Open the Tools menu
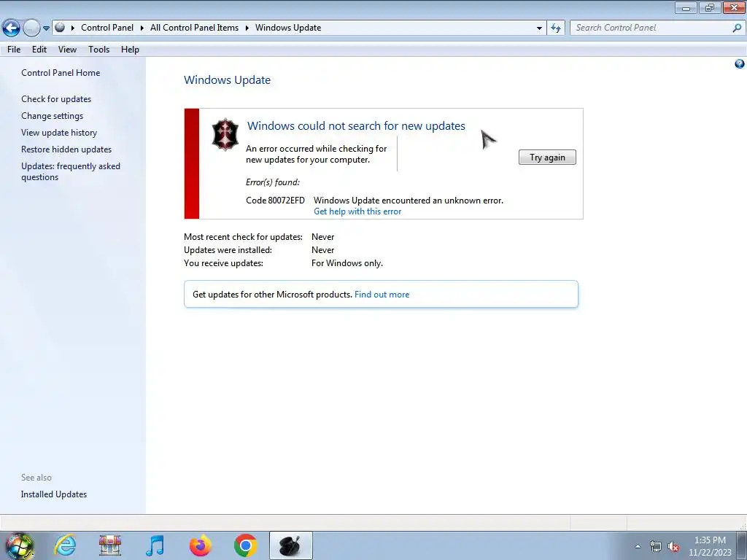 (98, 50)
